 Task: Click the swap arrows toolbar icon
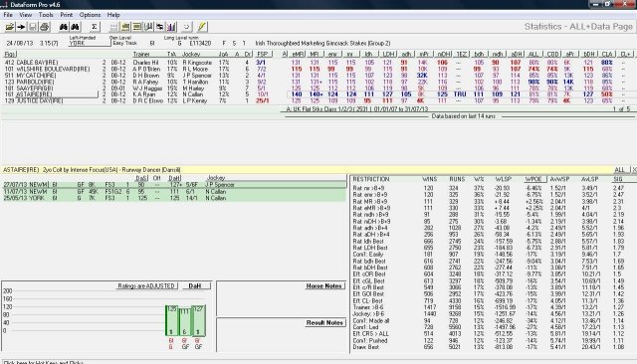click(x=160, y=27)
